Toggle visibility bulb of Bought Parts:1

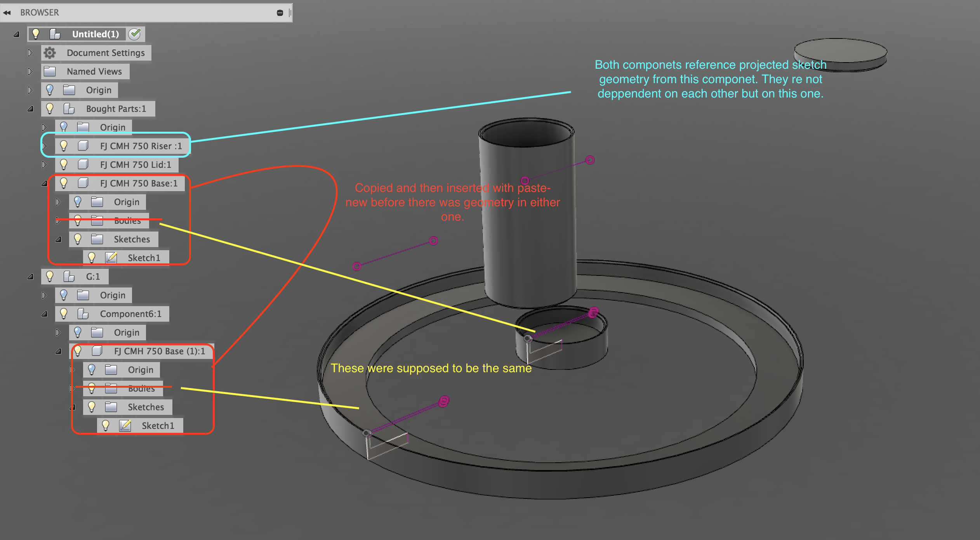[50, 109]
